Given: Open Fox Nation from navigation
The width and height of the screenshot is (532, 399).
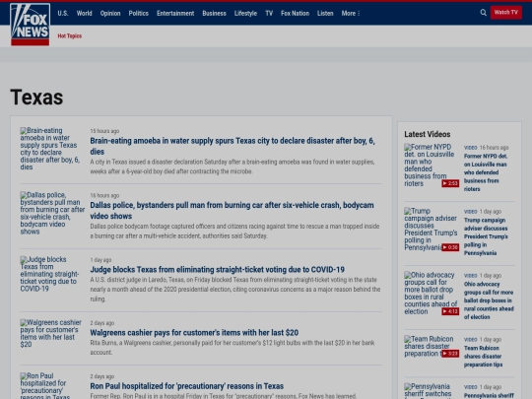Looking at the screenshot, I should pyautogui.click(x=295, y=13).
